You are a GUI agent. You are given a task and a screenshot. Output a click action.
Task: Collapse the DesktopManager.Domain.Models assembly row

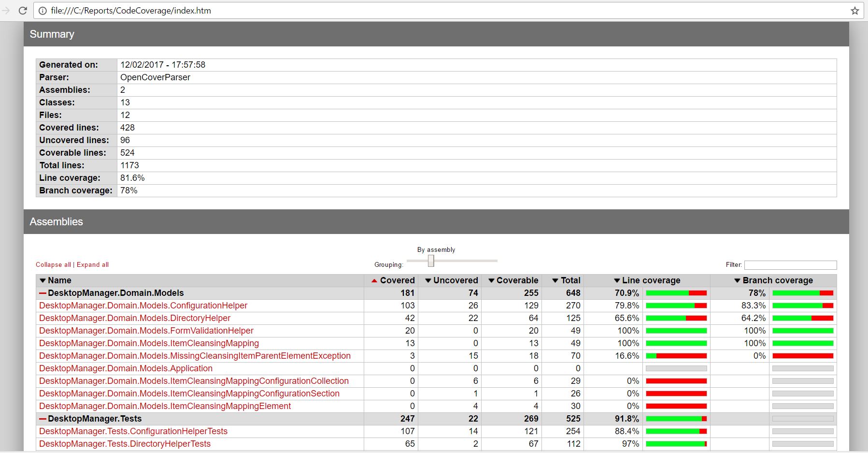[x=43, y=293]
